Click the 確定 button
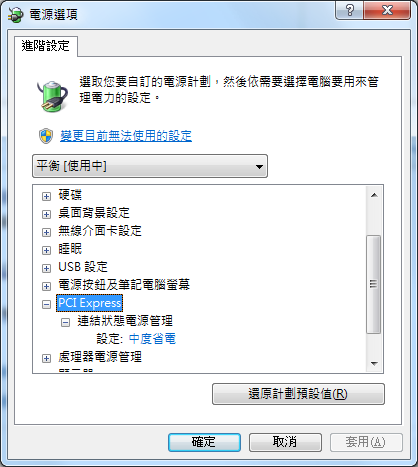Screen dimensions: 418x467 pyautogui.click(x=204, y=442)
